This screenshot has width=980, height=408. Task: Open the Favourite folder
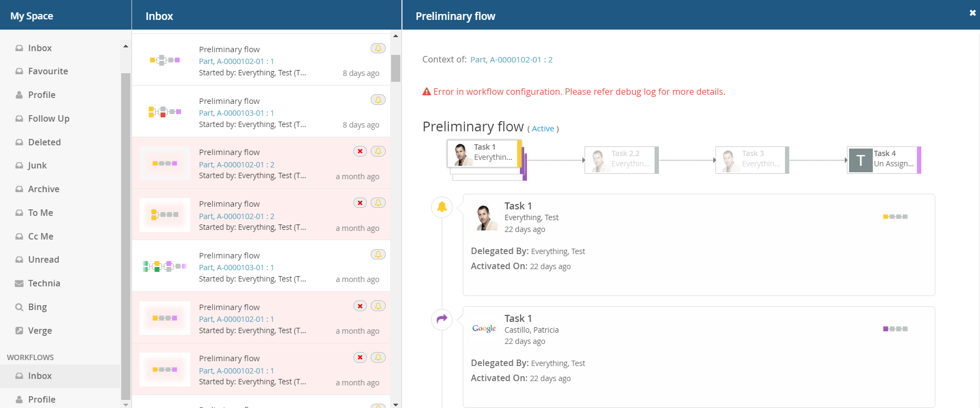[x=48, y=71]
